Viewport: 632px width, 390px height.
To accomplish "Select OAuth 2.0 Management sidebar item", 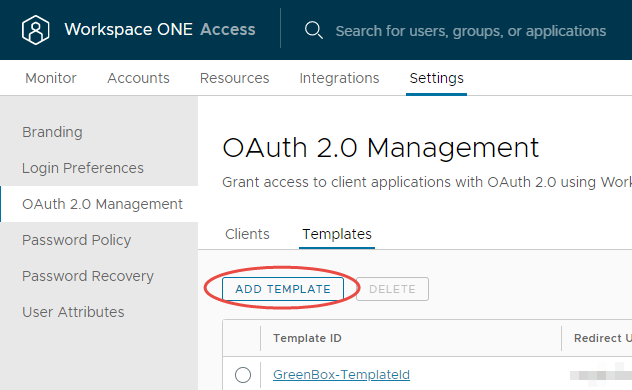I will tap(99, 204).
